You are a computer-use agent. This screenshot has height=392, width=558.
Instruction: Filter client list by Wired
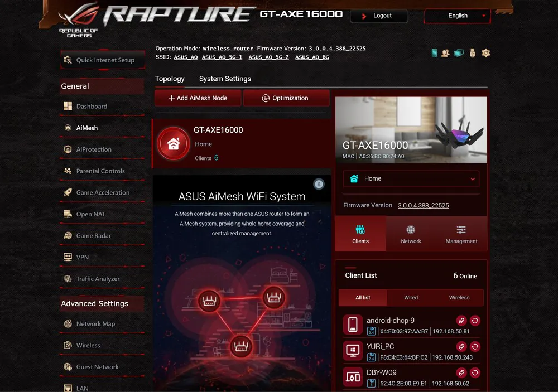pos(411,297)
